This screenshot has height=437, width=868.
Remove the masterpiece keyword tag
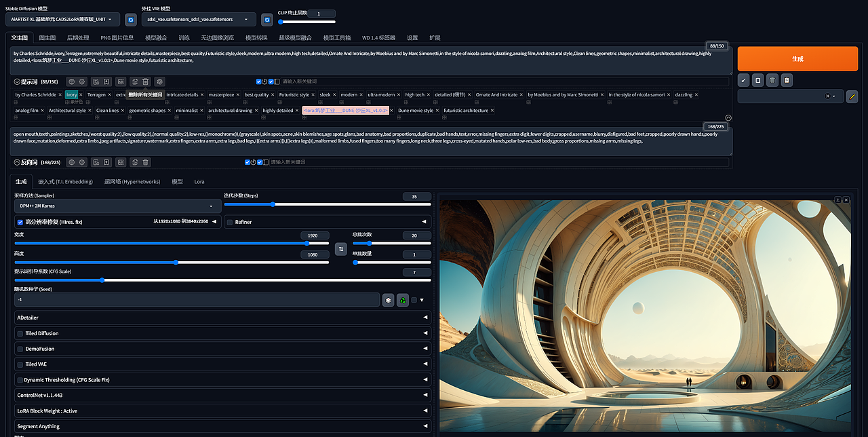pos(238,95)
